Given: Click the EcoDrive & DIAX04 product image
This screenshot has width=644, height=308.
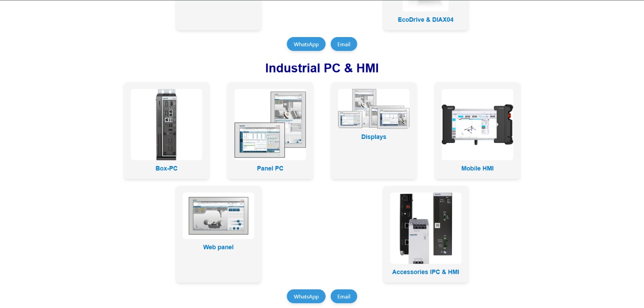Looking at the screenshot, I should coord(425,5).
